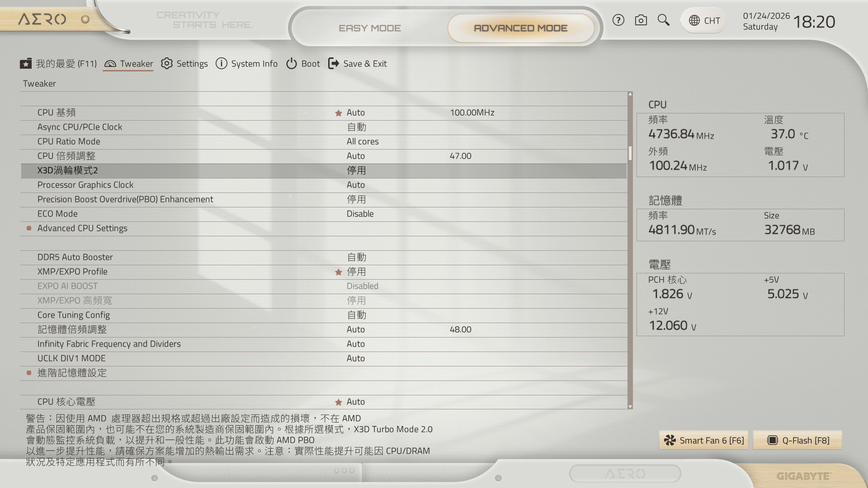This screenshot has width=868, height=488.
Task: Click the System Info circle icon
Action: pos(221,64)
